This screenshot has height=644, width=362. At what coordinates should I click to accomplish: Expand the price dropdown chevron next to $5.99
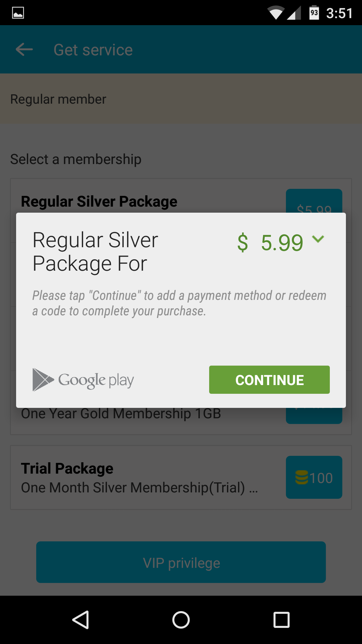(x=318, y=239)
